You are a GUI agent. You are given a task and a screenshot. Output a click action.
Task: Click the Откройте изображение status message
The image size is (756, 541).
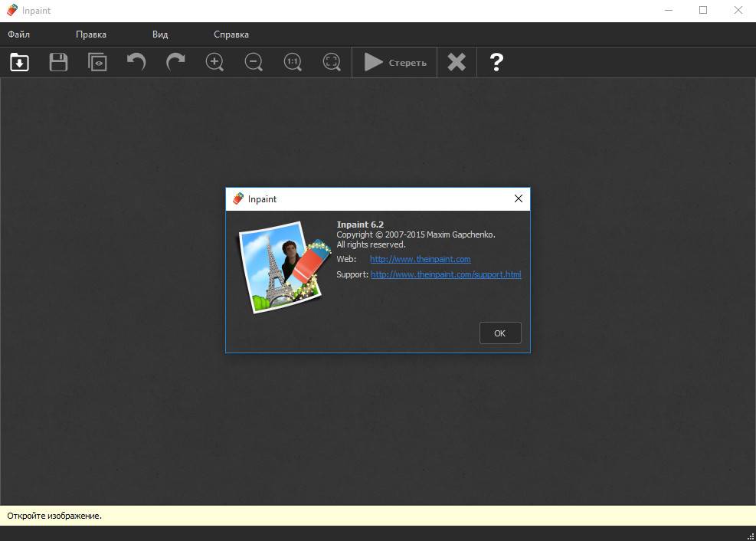coord(54,516)
